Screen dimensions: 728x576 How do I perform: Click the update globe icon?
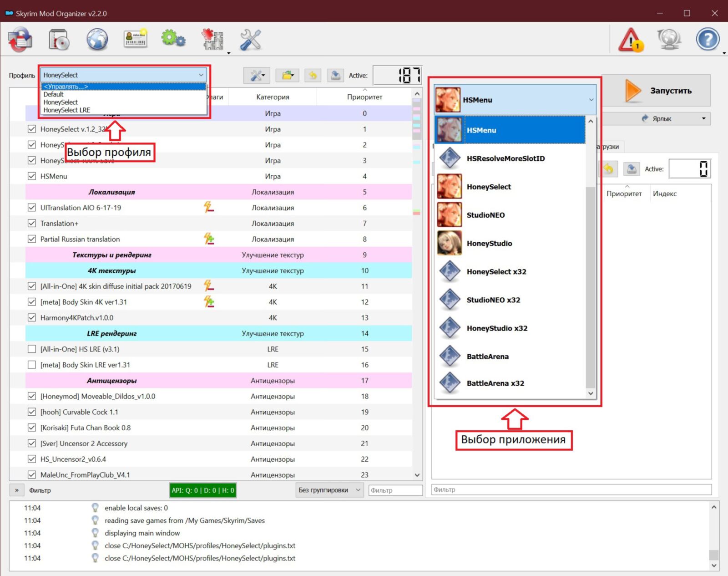(x=669, y=40)
